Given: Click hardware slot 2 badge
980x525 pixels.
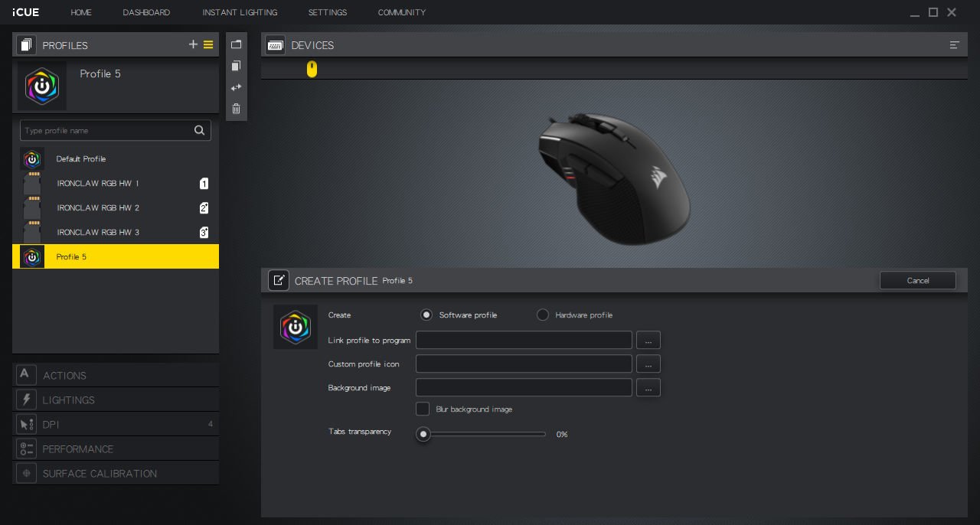Looking at the screenshot, I should coord(204,208).
